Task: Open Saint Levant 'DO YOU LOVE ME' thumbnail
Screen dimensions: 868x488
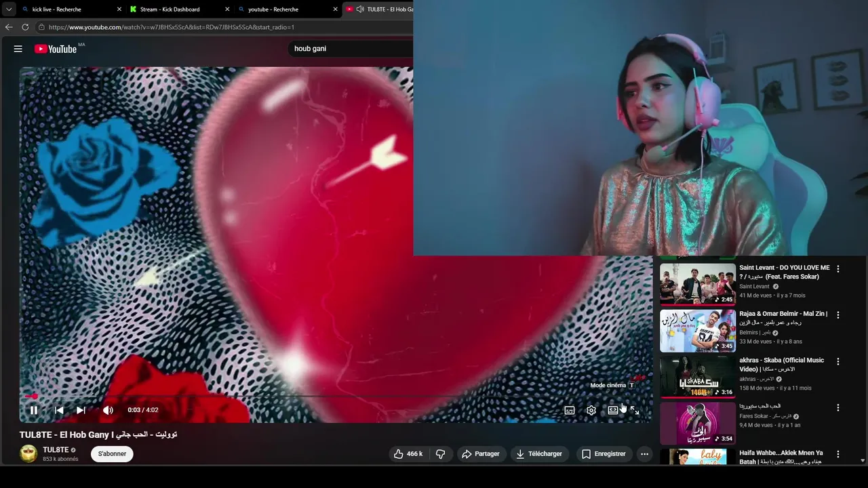Action: coord(698,284)
